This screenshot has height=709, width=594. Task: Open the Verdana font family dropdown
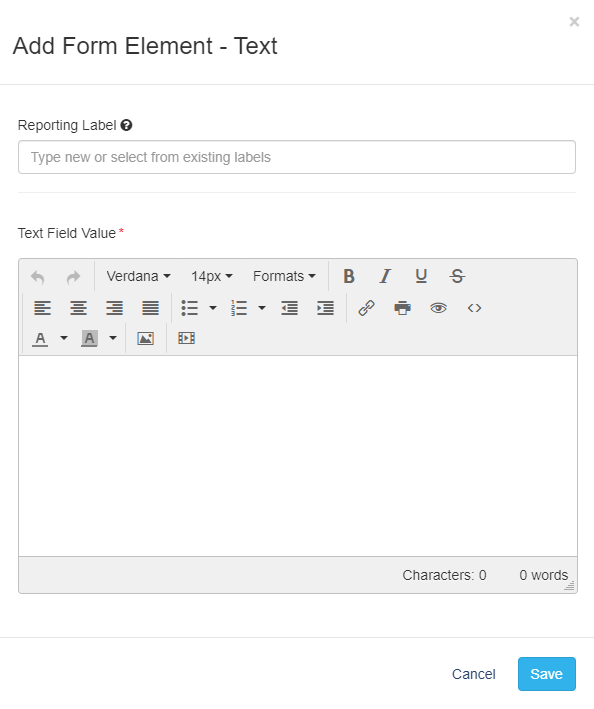pyautogui.click(x=138, y=276)
